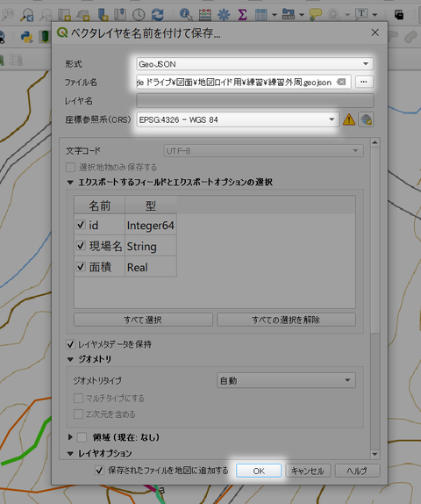This screenshot has width=421, height=504.
Task: Click the Statistical Summary sigma icon
Action: coord(242,15)
